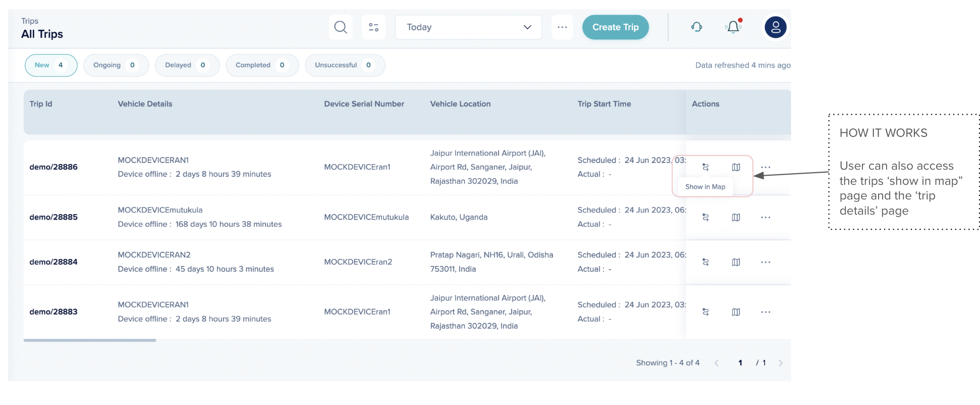Open more actions menu for demo/28885
Viewport: 980px width, 405px height.
click(x=766, y=217)
